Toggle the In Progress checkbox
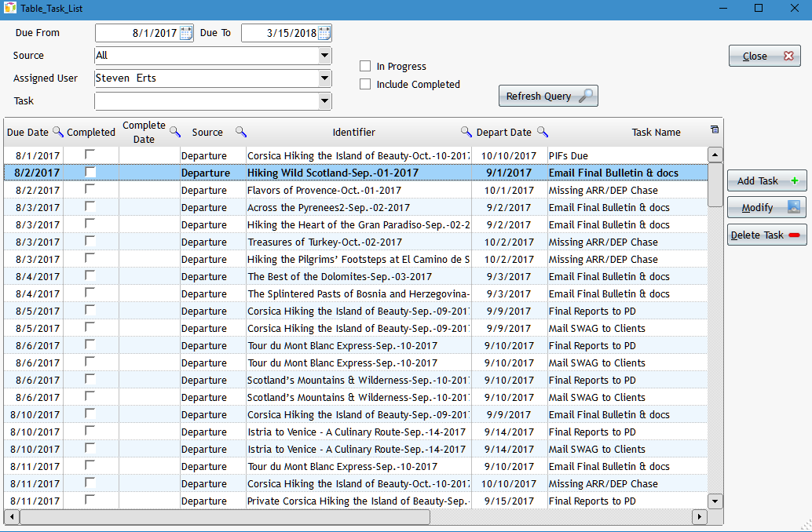This screenshot has width=812, height=532. click(365, 66)
